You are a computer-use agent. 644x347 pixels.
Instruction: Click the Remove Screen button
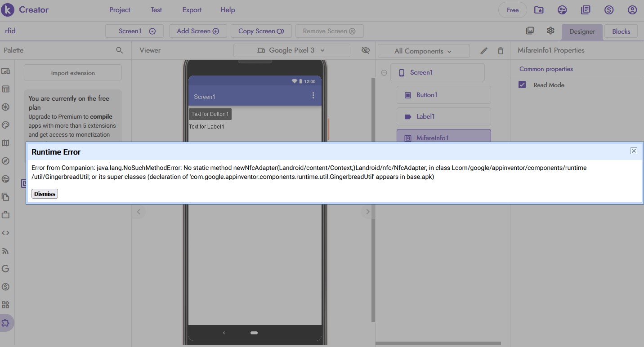(329, 31)
